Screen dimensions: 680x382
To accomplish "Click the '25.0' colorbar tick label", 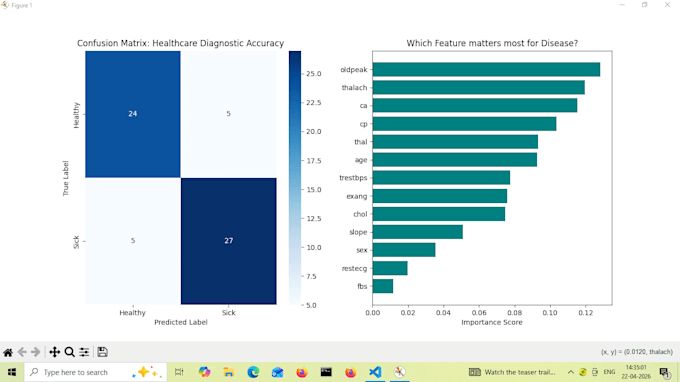I will click(x=314, y=74).
